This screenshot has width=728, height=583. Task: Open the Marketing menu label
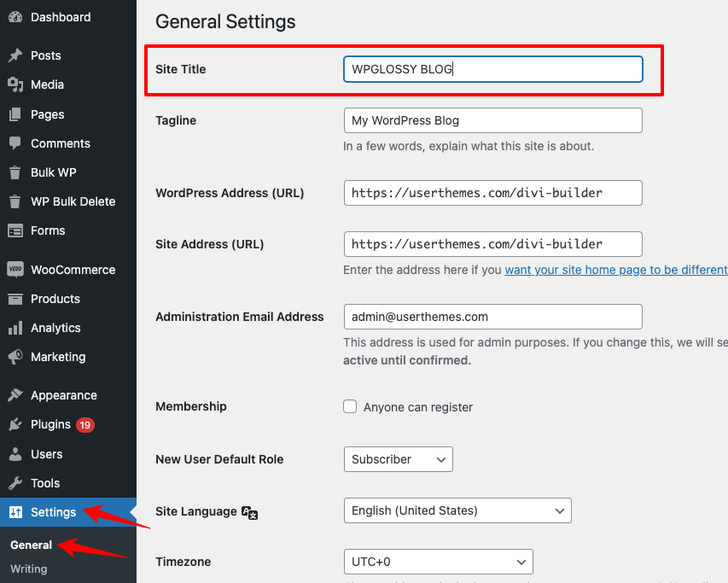click(58, 357)
